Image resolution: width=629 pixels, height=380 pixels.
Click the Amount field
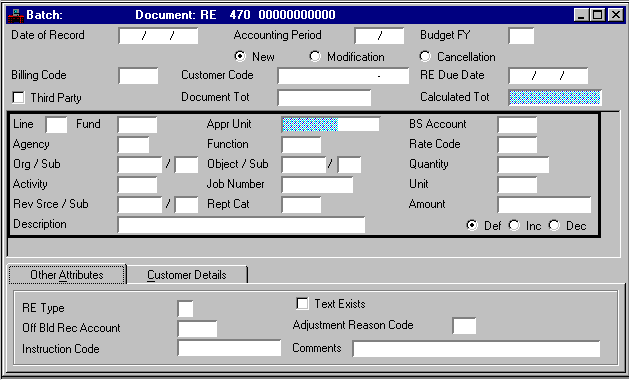point(544,205)
